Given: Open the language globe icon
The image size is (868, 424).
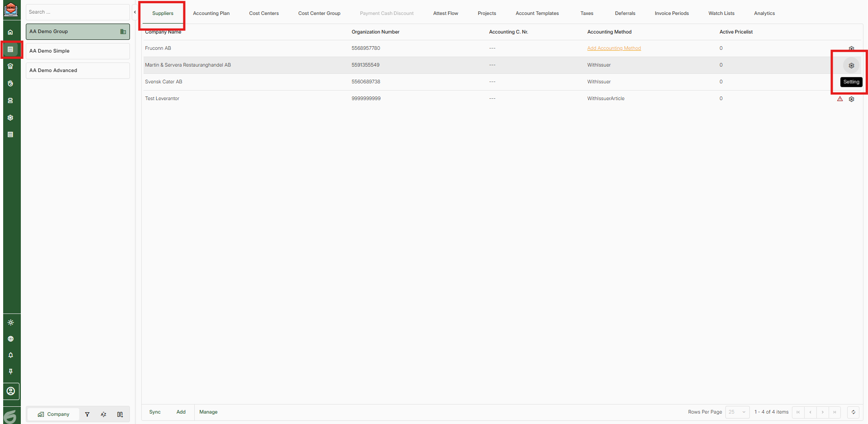Looking at the screenshot, I should tap(11, 339).
